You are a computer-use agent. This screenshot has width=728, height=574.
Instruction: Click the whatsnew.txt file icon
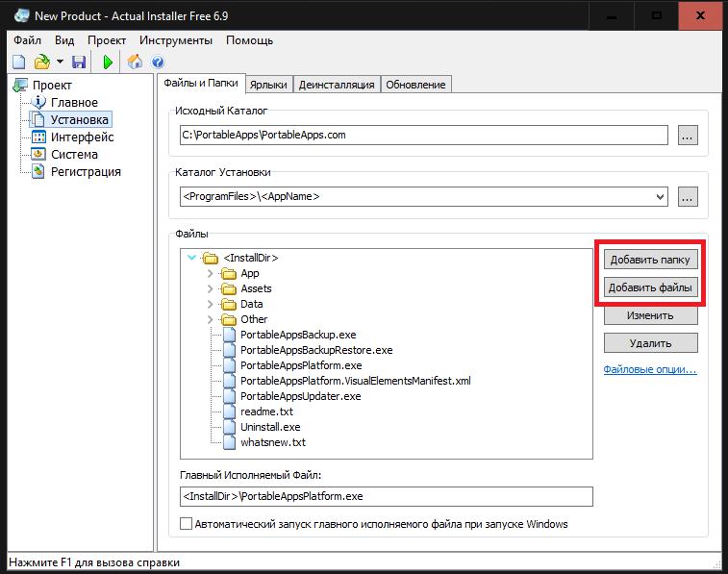pos(229,441)
